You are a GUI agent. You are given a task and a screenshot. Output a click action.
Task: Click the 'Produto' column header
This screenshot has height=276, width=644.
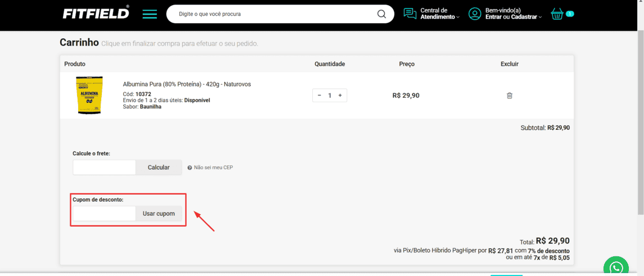click(75, 64)
